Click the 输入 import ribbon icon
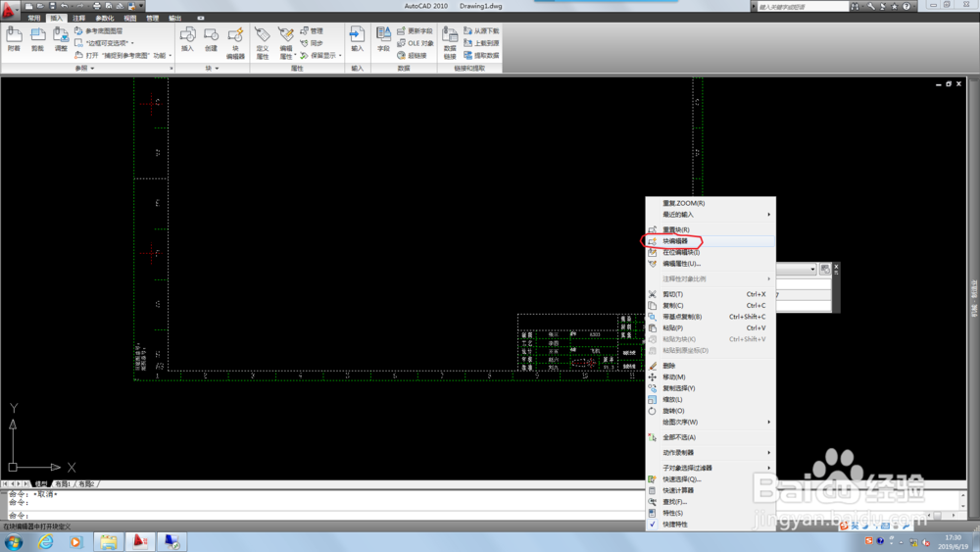The width and height of the screenshot is (980, 552). tap(357, 39)
